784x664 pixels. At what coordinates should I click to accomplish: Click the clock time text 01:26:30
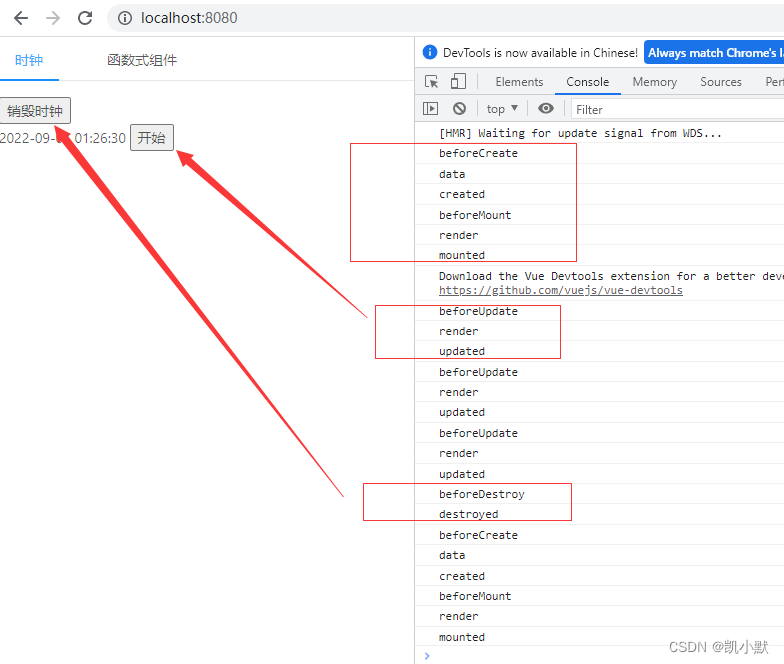click(100, 138)
